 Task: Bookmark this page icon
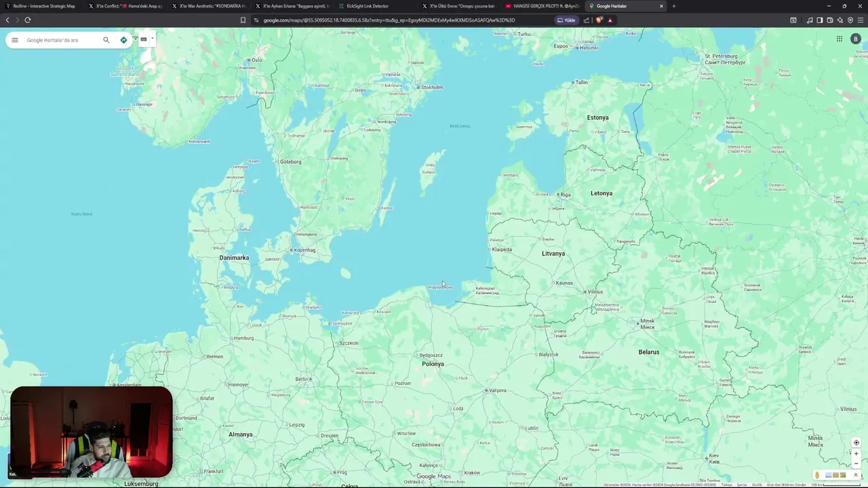[x=243, y=20]
